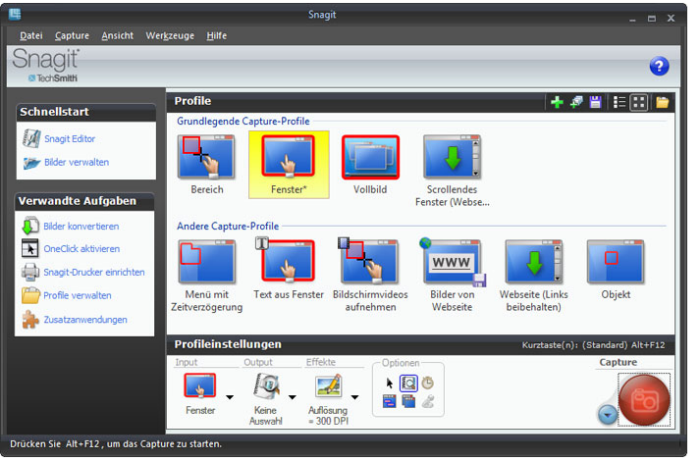Click the OneClick aktivieren link
Viewport: 690px width, 459px height.
click(x=81, y=249)
